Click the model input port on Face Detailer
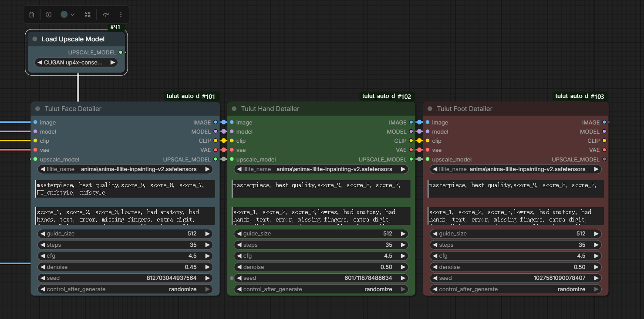 (35, 131)
